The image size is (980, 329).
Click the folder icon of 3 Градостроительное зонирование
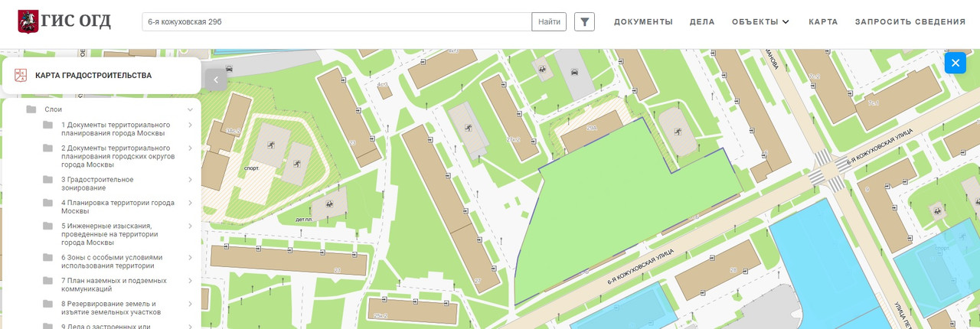pyautogui.click(x=47, y=180)
